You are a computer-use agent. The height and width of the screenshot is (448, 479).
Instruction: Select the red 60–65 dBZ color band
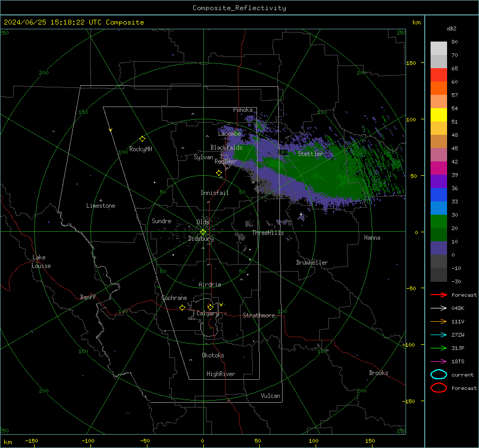tap(439, 75)
